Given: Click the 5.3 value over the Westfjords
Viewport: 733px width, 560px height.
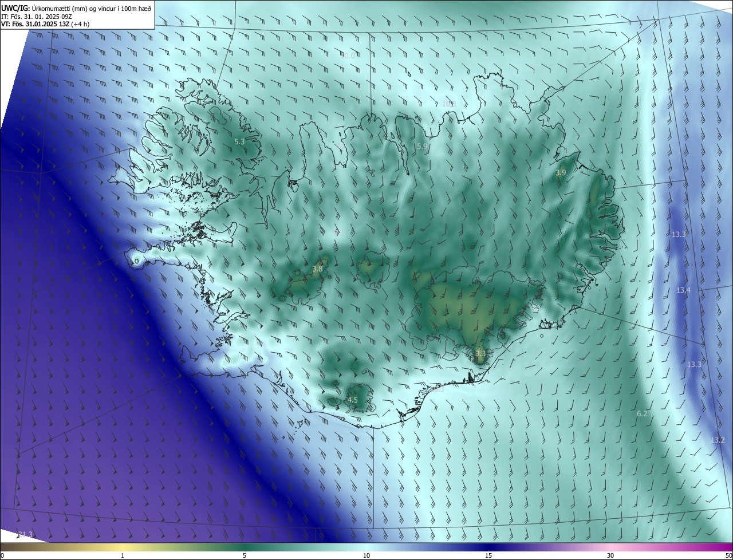Looking at the screenshot, I should tap(240, 141).
